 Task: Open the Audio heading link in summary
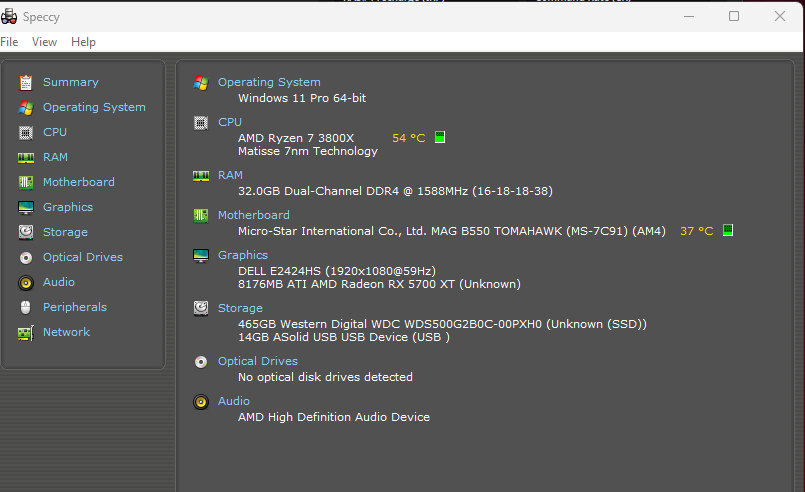(x=234, y=401)
